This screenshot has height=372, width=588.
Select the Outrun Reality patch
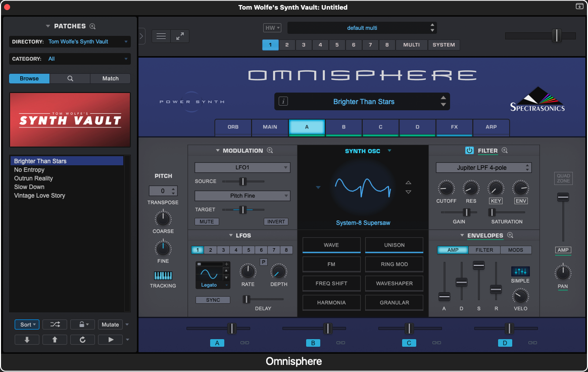(33, 178)
